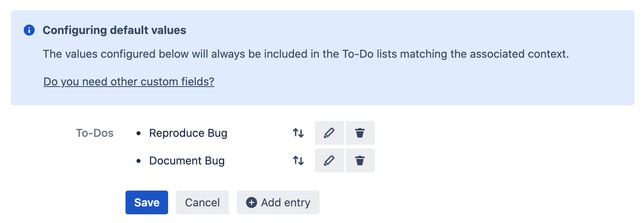Viewport: 644px width, 223px height.
Task: Click the bullet before Reproduce Bug
Action: (139, 134)
